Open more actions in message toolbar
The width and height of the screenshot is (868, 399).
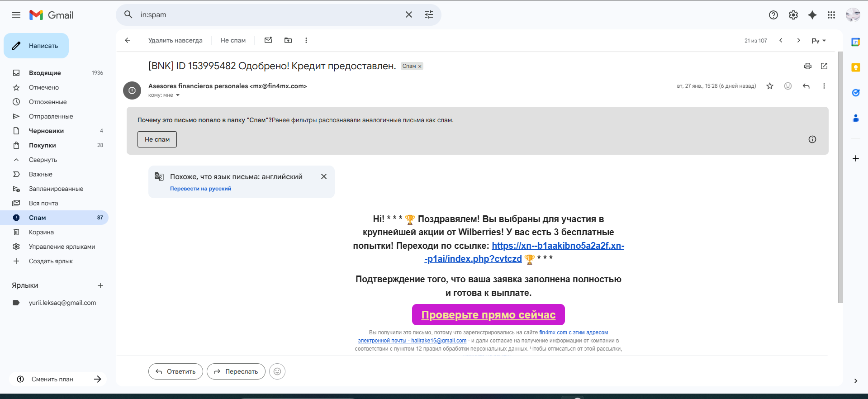click(306, 40)
